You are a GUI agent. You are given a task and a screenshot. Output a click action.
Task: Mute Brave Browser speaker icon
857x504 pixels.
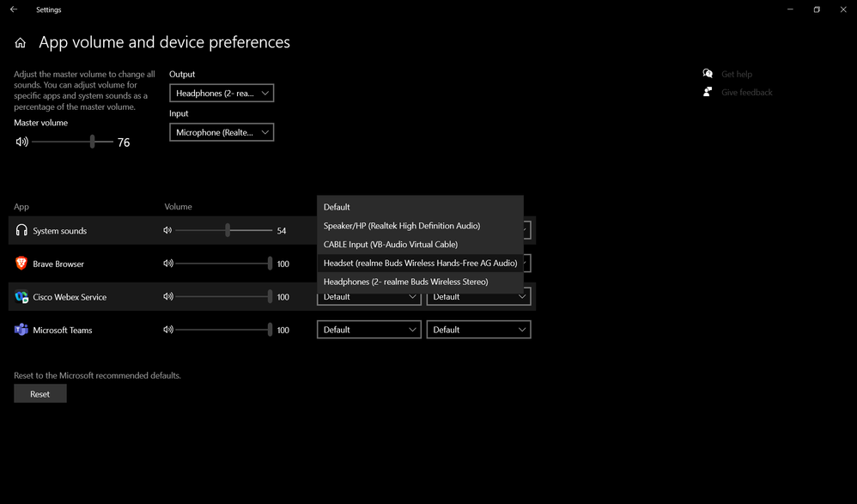point(167,264)
